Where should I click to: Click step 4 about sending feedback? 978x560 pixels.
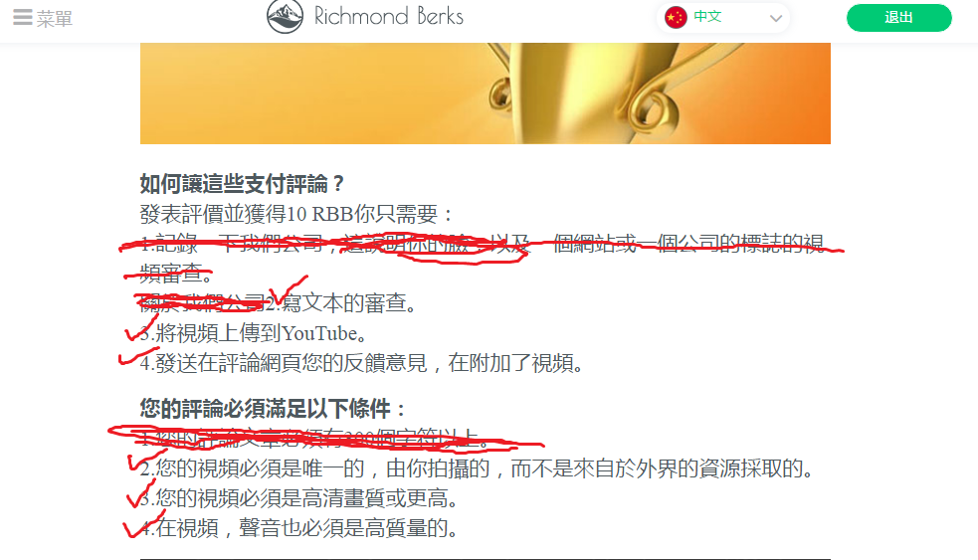[362, 363]
